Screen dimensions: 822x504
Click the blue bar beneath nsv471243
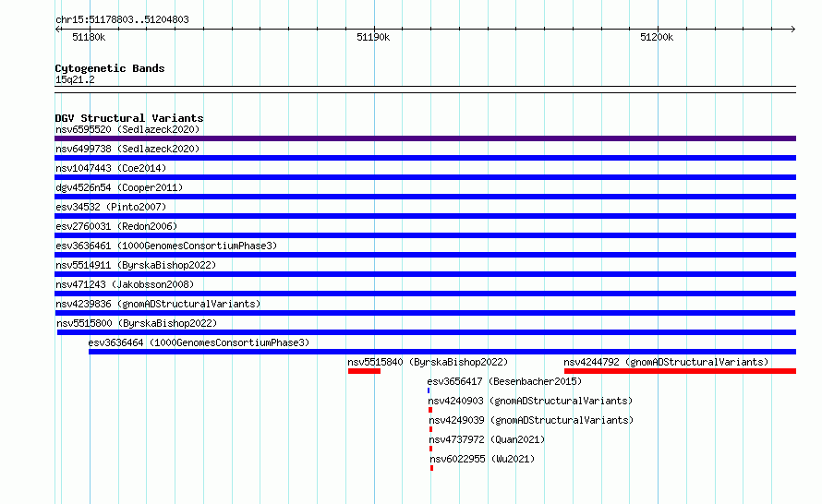(x=425, y=294)
